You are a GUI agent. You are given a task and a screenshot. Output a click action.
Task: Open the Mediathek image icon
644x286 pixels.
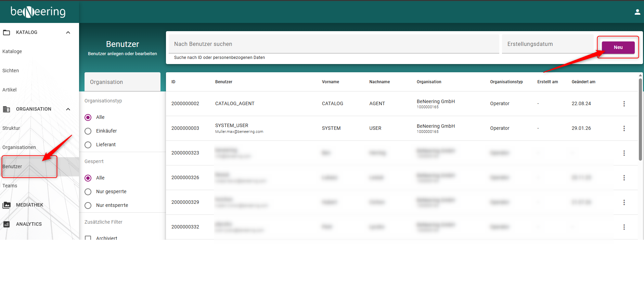click(x=7, y=205)
